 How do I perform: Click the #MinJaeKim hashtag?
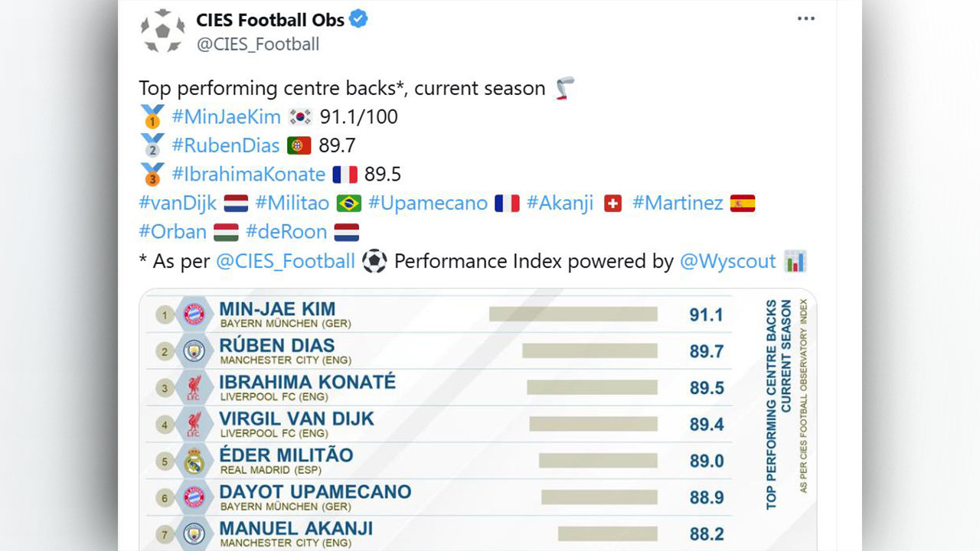226,117
